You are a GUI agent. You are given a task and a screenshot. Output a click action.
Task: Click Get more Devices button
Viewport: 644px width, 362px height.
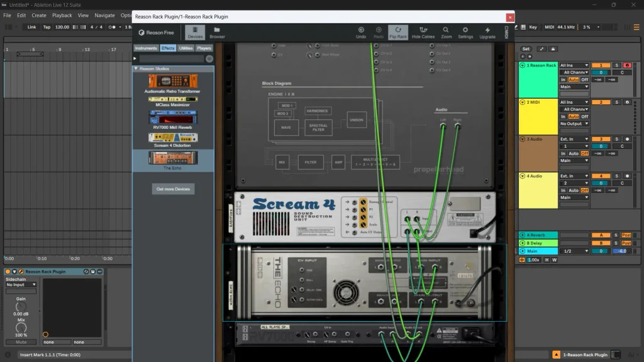point(173,189)
